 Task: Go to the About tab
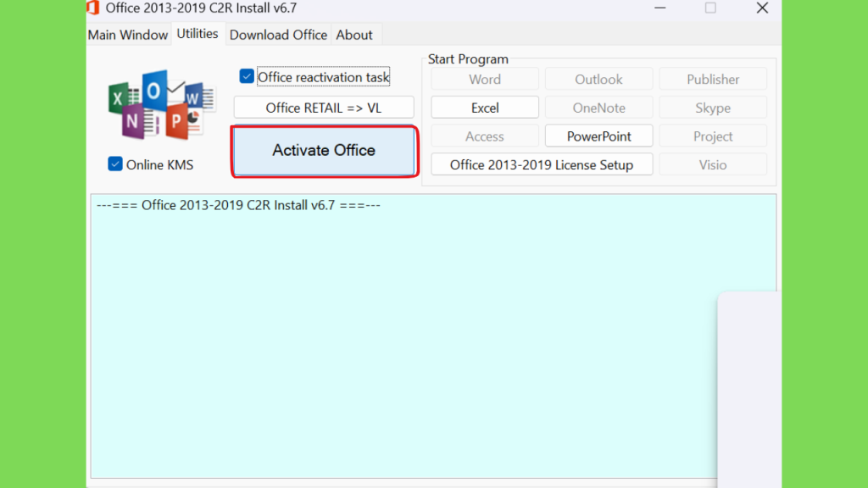tap(354, 35)
